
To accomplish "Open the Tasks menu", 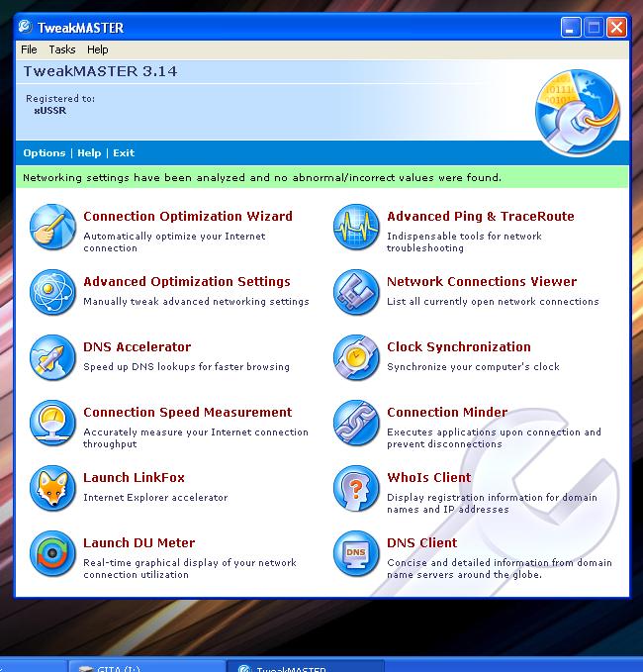I will pyautogui.click(x=62, y=49).
